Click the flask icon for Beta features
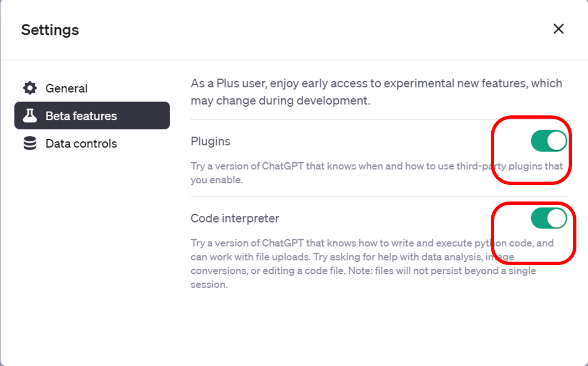This screenshot has height=366, width=588. point(30,116)
